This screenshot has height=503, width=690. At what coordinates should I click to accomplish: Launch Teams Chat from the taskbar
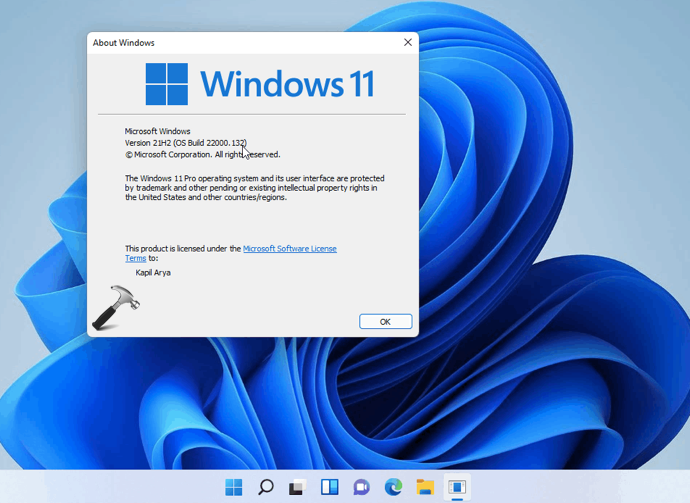[361, 487]
